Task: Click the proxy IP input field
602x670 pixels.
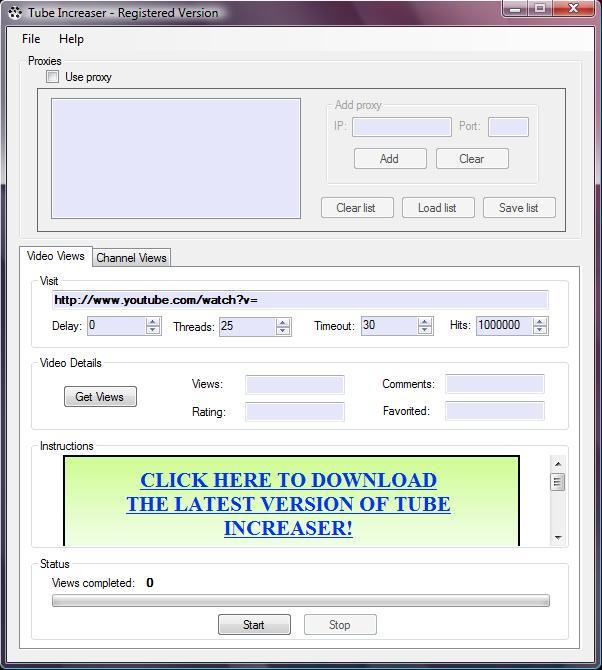Action: (402, 127)
